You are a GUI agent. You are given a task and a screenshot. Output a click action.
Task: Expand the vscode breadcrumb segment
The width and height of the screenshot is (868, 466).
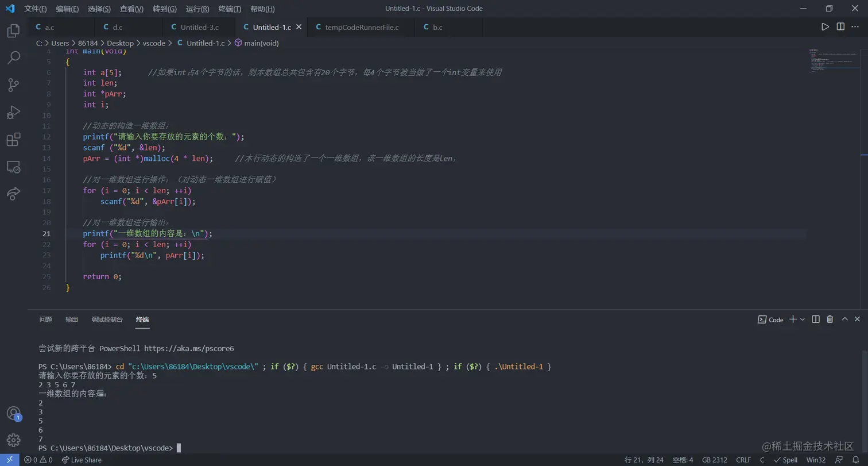click(153, 43)
